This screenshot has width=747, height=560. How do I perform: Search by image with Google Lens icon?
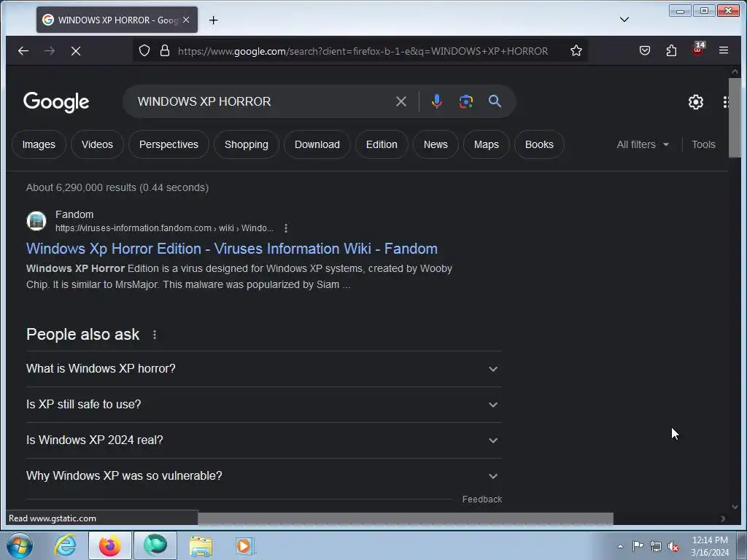coord(465,101)
